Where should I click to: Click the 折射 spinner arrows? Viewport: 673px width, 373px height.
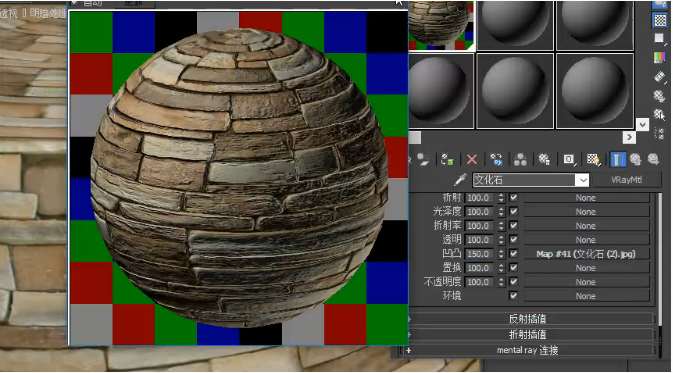click(x=501, y=197)
